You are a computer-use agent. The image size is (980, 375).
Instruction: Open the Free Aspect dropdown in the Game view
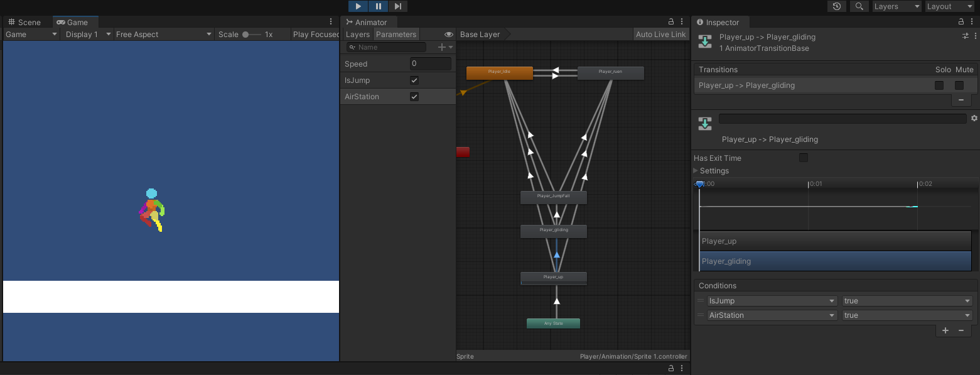point(163,34)
